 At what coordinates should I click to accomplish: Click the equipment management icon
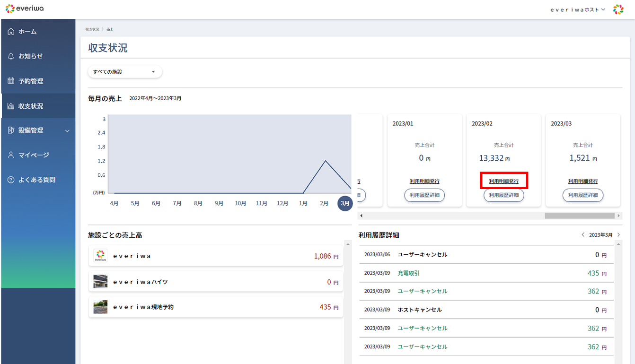click(11, 130)
